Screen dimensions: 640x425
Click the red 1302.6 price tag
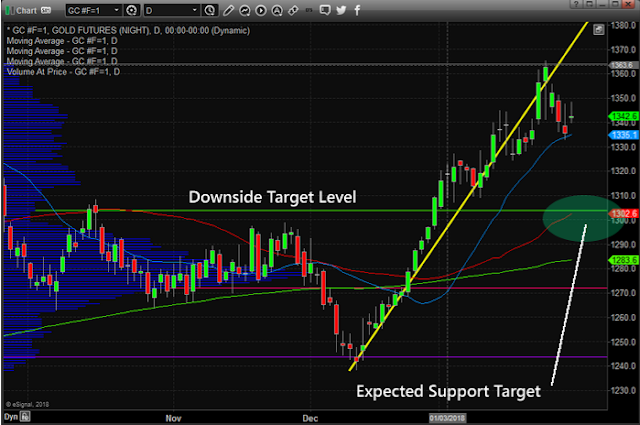tap(623, 214)
